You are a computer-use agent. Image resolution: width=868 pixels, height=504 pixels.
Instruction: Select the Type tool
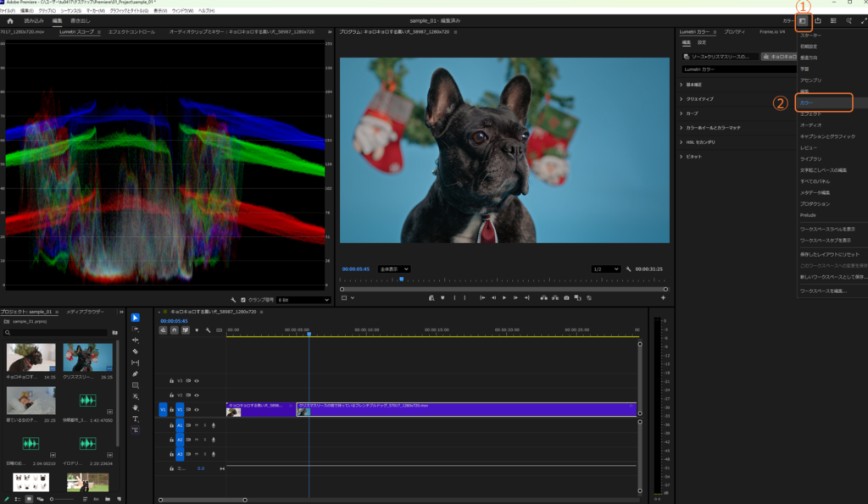[136, 418]
